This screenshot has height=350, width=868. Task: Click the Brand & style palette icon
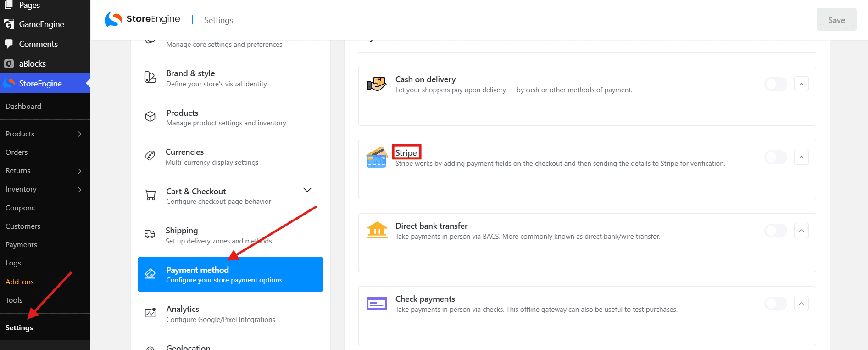(150, 77)
